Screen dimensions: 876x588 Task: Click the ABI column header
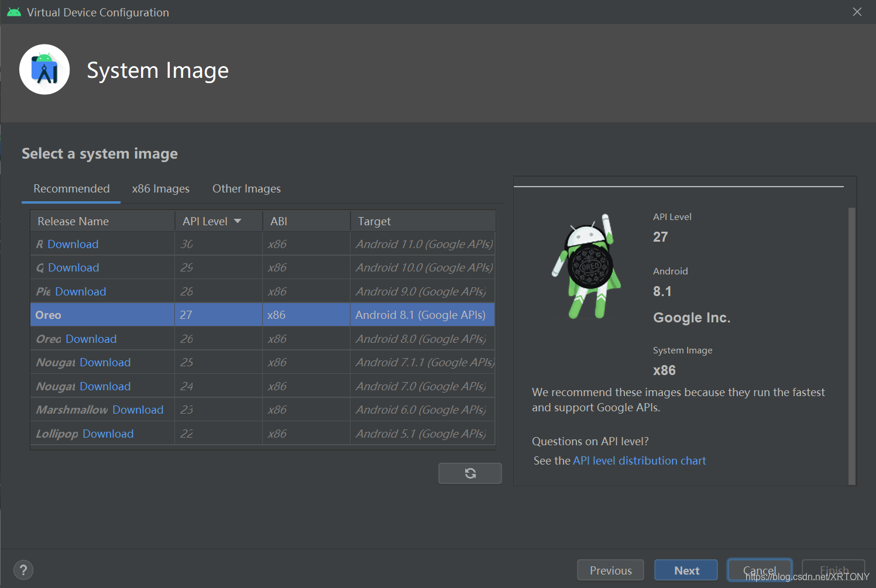coord(307,221)
